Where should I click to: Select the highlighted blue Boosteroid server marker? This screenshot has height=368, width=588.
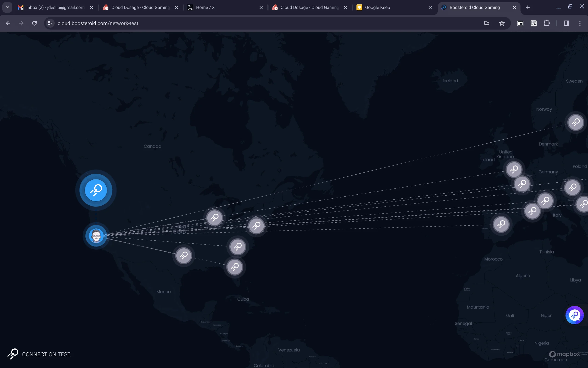pyautogui.click(x=96, y=190)
